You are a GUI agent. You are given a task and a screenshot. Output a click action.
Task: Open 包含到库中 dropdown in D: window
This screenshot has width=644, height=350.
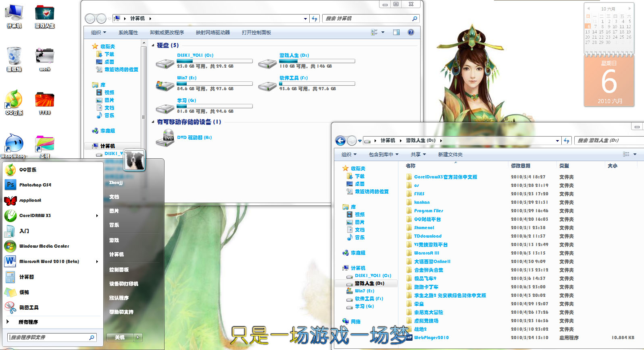[x=383, y=154]
